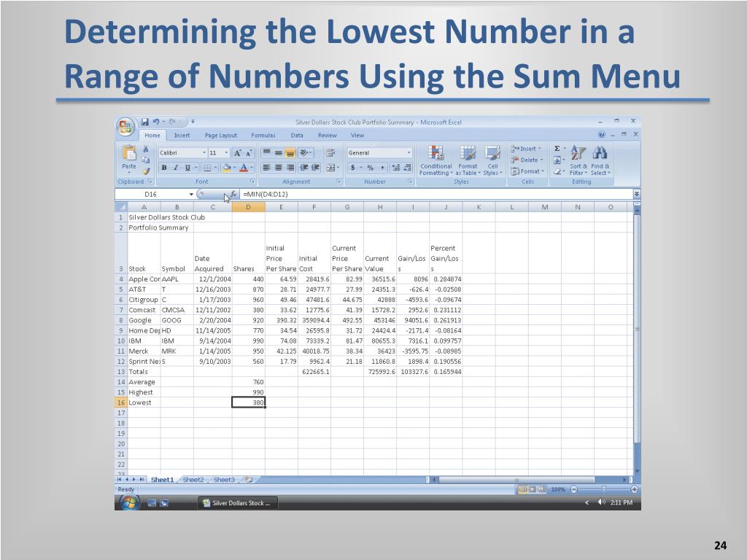Toggle Align Text Left
Viewport: 747px width, 560px height.
coord(267,168)
